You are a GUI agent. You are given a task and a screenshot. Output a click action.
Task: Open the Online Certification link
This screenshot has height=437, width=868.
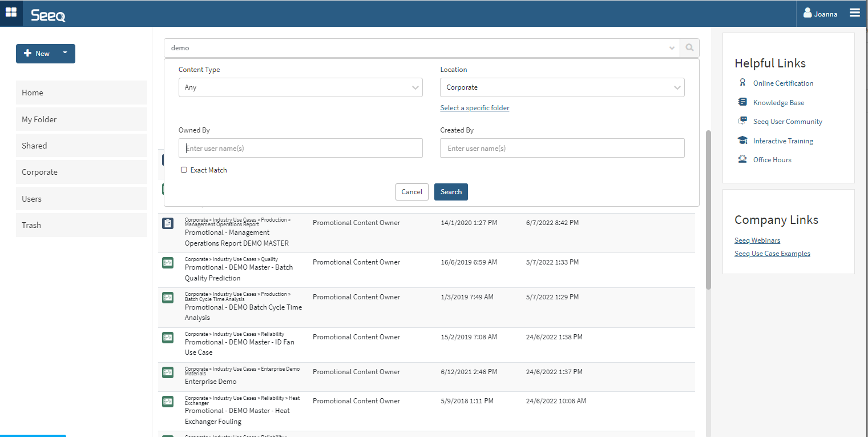point(783,83)
